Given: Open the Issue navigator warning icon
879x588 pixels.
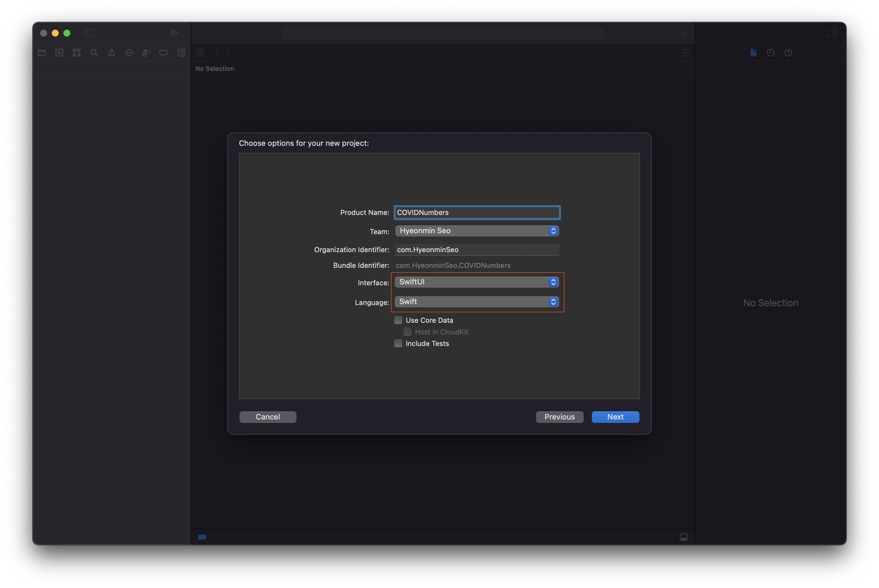Looking at the screenshot, I should pyautogui.click(x=111, y=53).
